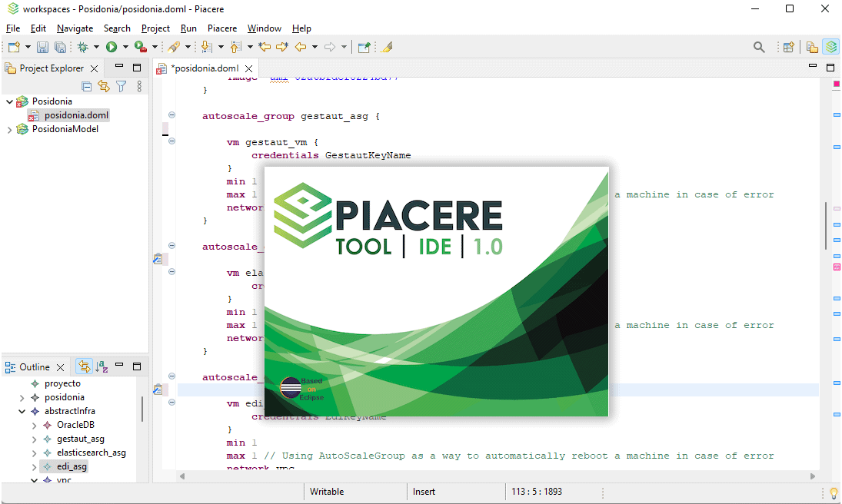Click the editor vertical scrollbar thumb
The height and width of the screenshot is (504, 842).
(x=826, y=225)
